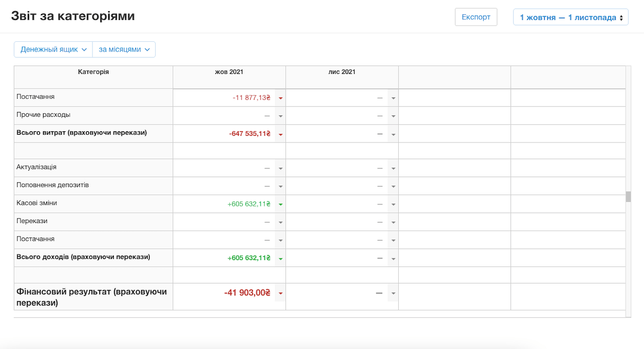Open the date range selector for 1 жовтня — 1 листопада

[x=570, y=17]
